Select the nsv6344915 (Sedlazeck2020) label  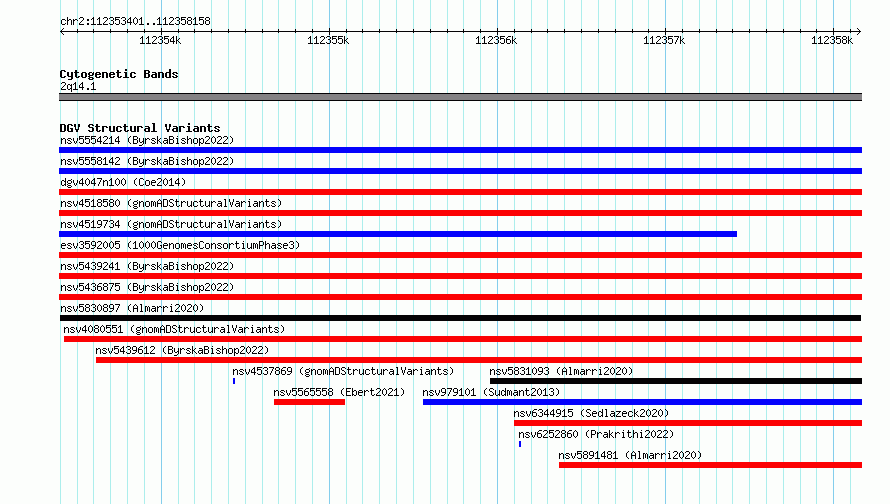point(591,413)
